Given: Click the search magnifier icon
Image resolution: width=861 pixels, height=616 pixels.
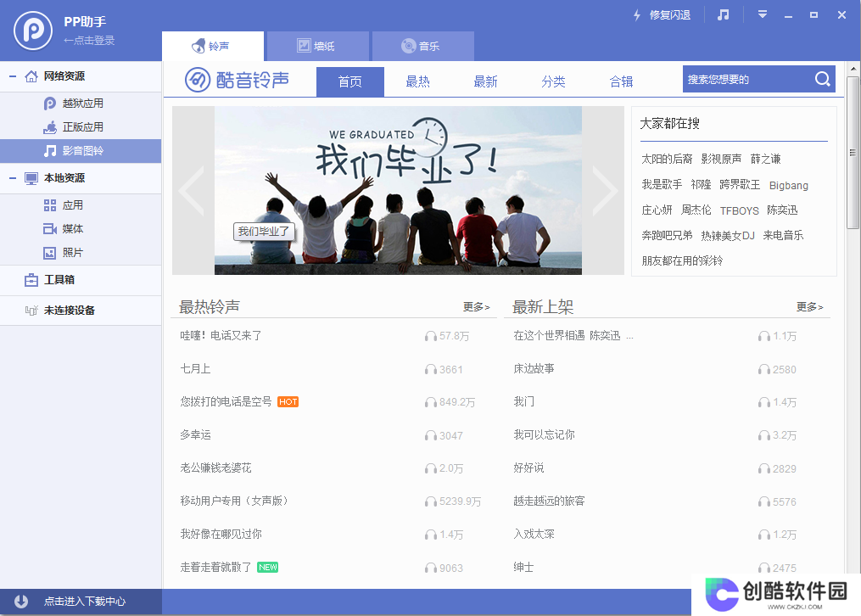Looking at the screenshot, I should click(823, 80).
